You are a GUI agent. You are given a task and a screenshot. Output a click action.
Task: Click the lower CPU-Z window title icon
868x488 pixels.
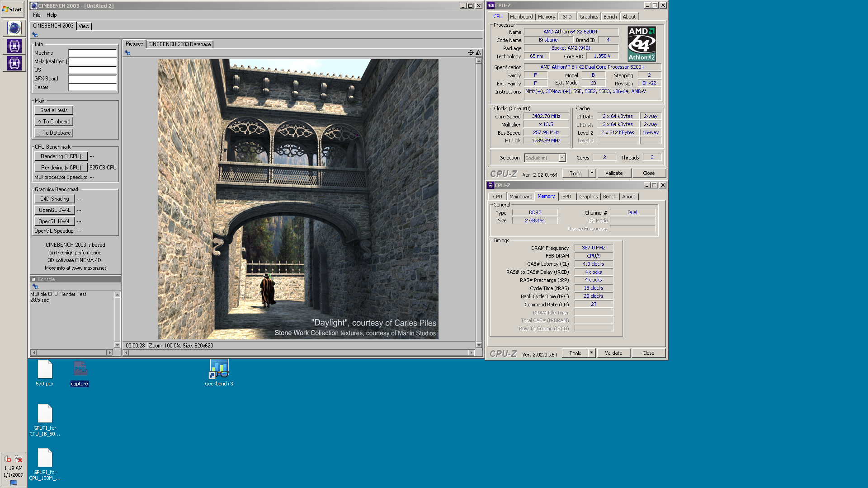[x=490, y=185]
